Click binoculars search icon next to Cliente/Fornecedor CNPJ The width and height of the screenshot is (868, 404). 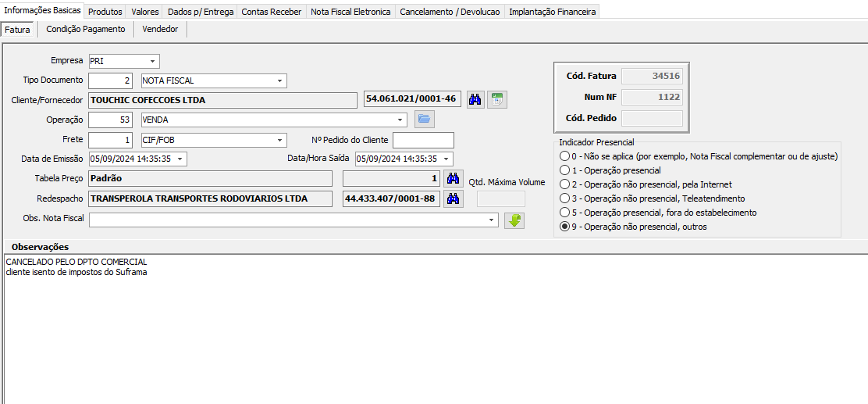point(475,100)
